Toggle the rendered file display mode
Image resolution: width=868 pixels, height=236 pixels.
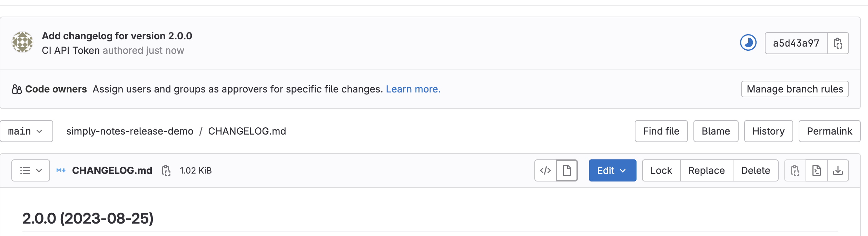pyautogui.click(x=567, y=170)
